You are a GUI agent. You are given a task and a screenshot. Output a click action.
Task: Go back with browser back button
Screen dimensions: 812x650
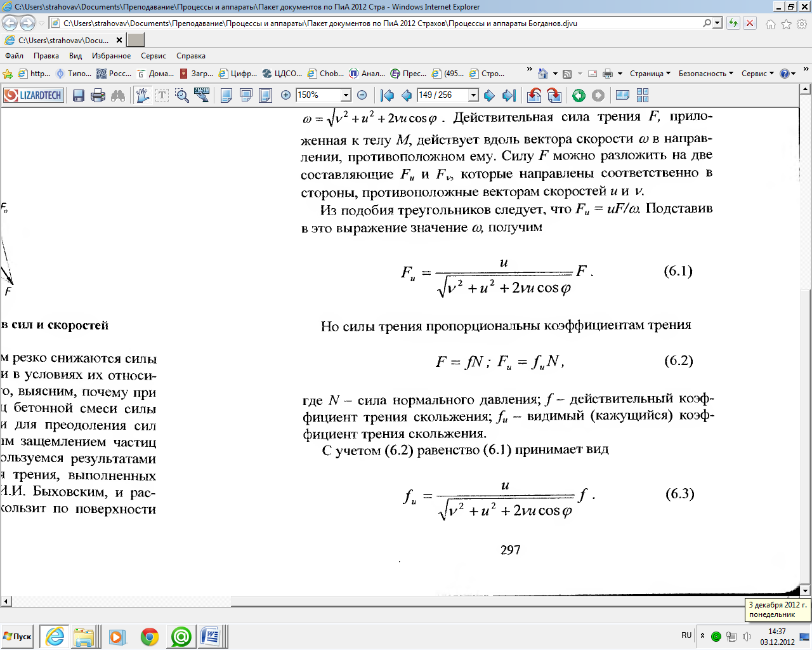[x=10, y=23]
